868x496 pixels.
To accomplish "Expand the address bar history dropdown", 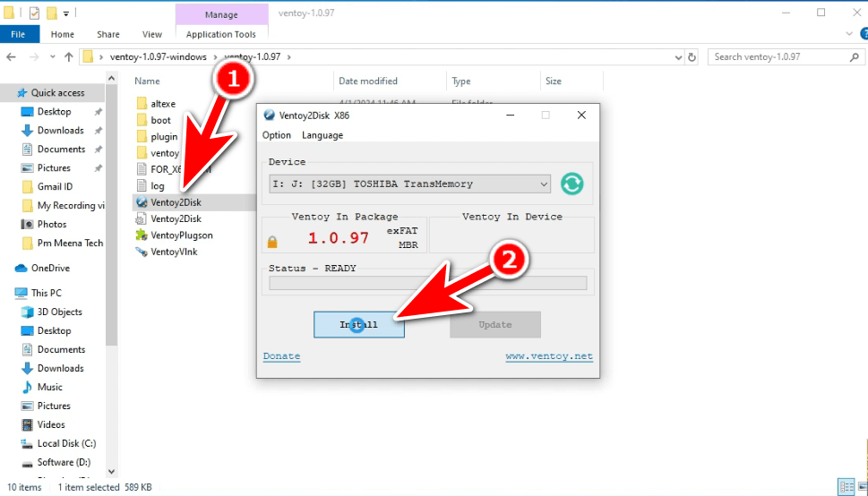I will pos(678,57).
